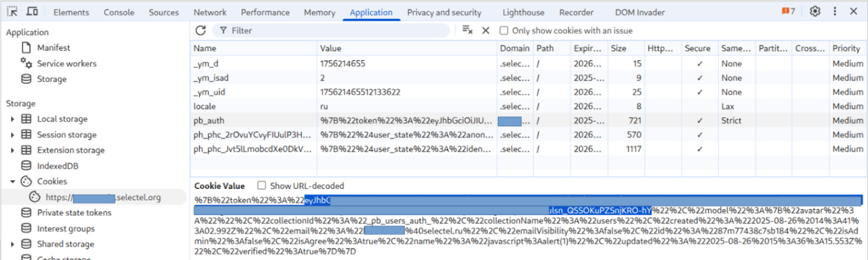Viewport: 868px width, 260px height.
Task: Open the Sources tab
Action: 163,12
